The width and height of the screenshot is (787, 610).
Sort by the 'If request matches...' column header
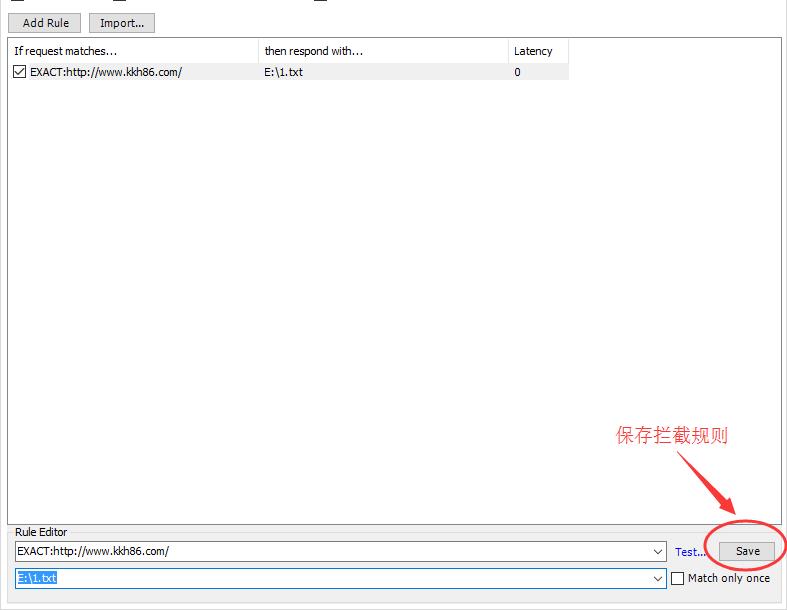[133, 51]
